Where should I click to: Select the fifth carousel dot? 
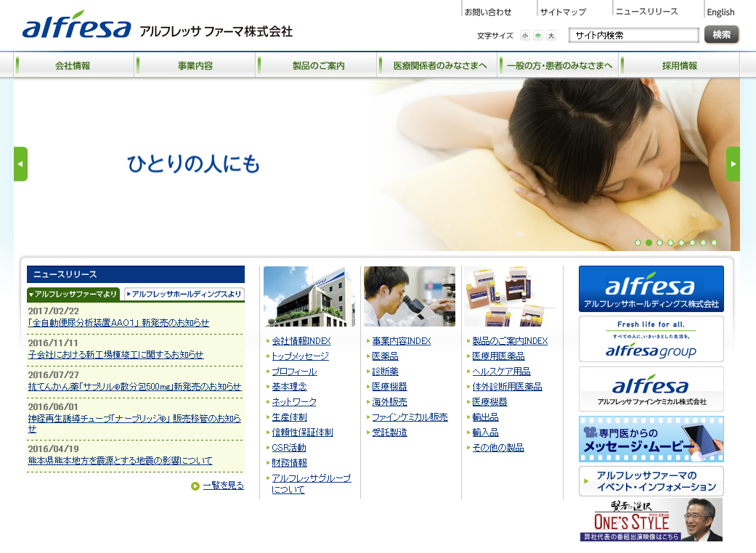pos(681,243)
